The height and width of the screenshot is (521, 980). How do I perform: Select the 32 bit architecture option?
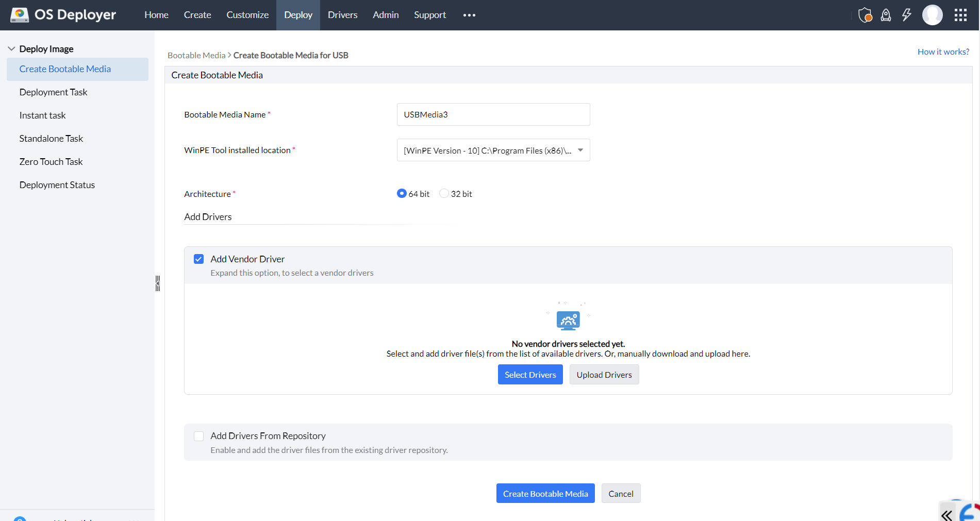(444, 193)
